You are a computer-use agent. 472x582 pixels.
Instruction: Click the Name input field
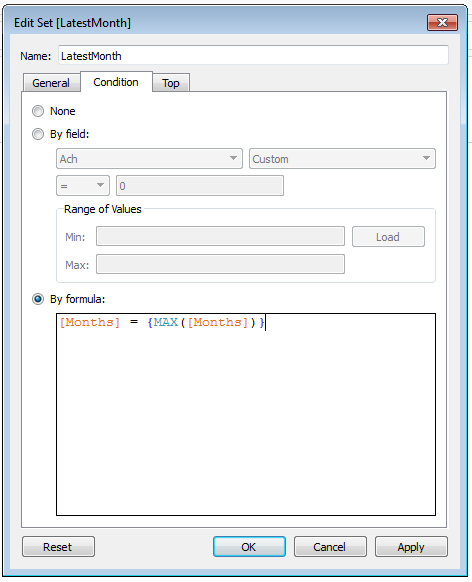click(x=253, y=56)
